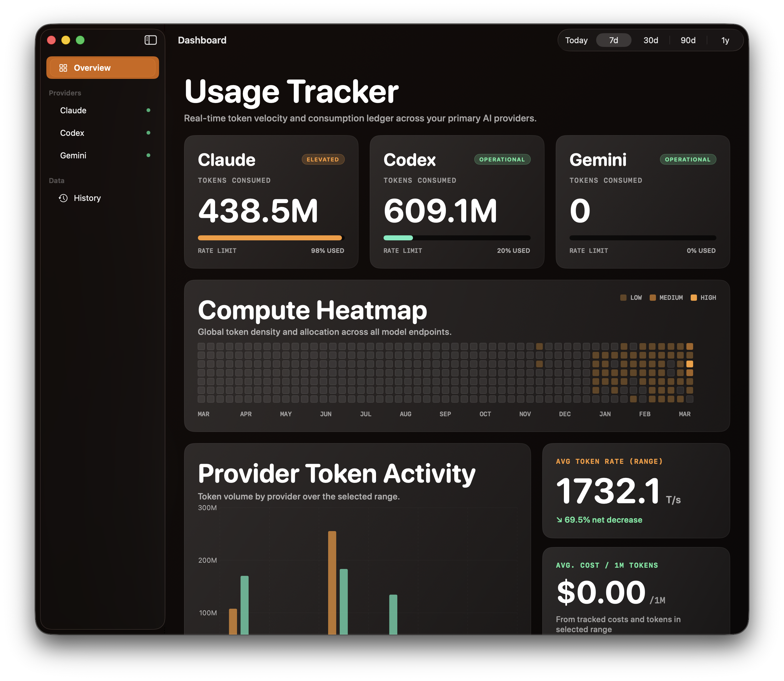Select Gemini in the sidebar
784x681 pixels.
[x=73, y=155]
